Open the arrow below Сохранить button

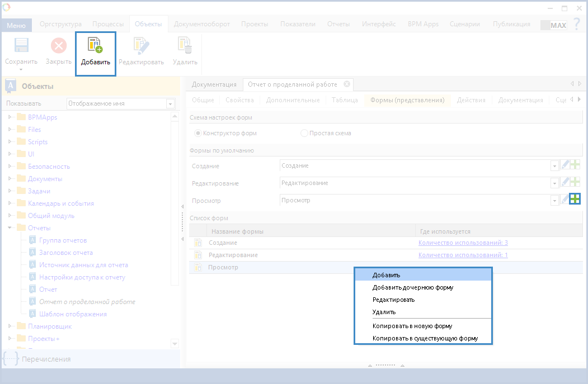pyautogui.click(x=21, y=70)
